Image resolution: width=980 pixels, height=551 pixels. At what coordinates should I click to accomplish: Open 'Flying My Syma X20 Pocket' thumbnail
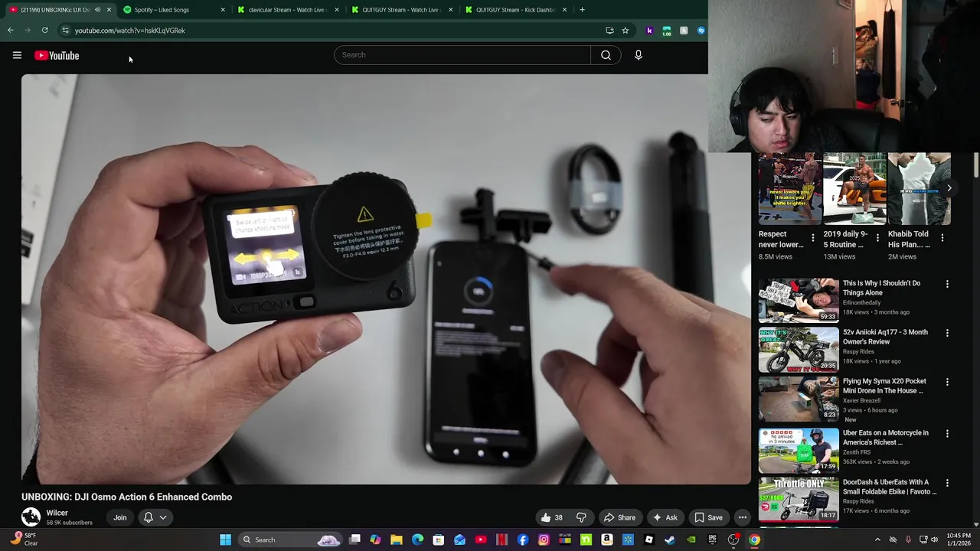point(799,398)
